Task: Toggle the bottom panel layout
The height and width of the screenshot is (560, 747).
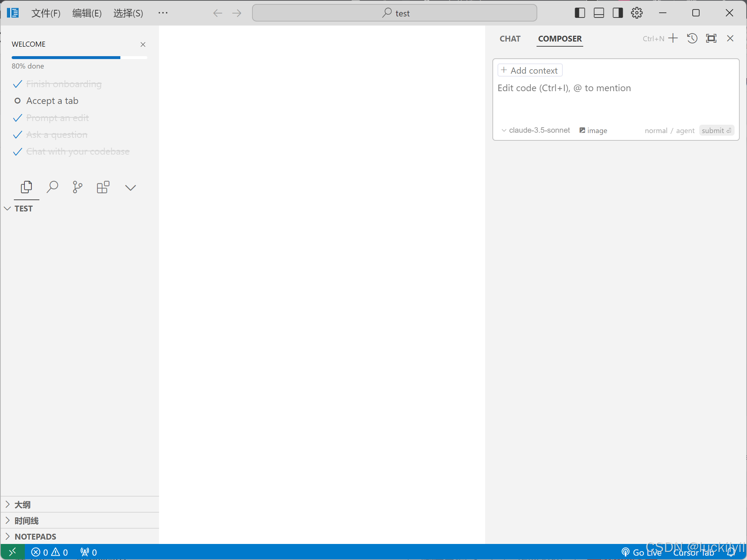Action: click(x=599, y=13)
